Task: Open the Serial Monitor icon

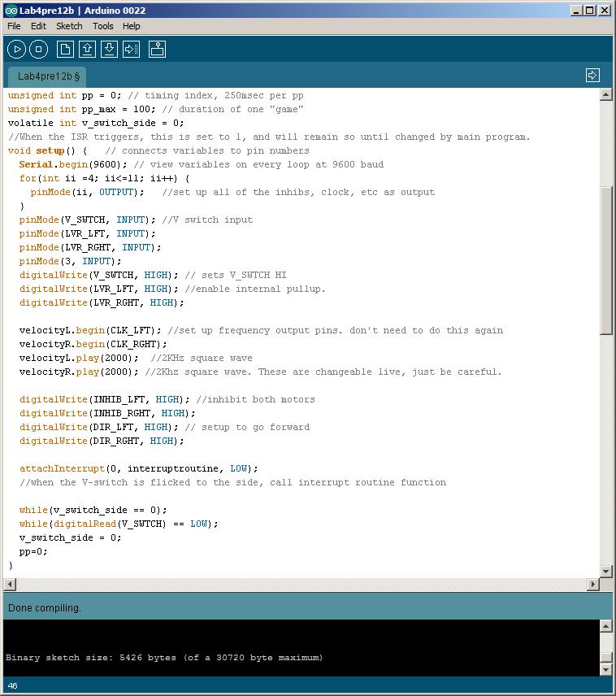Action: [x=157, y=50]
